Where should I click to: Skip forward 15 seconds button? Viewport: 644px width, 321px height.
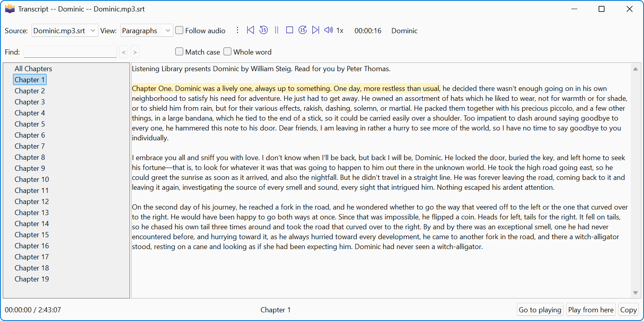[302, 30]
